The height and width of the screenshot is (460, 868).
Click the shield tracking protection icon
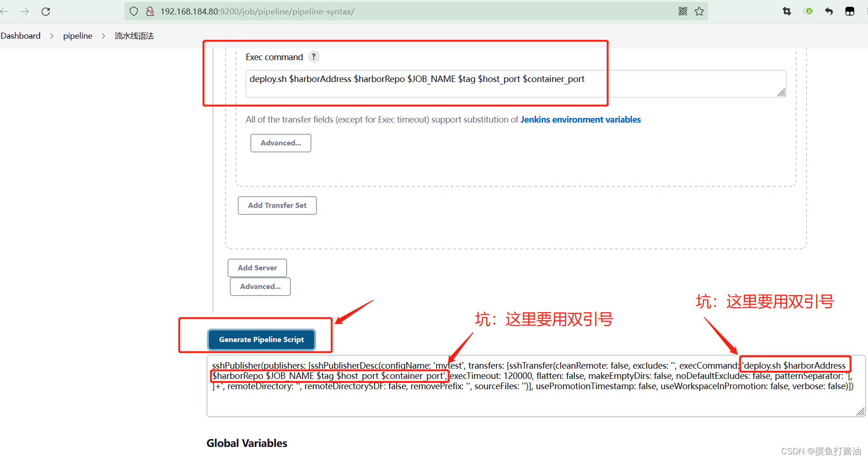click(x=134, y=12)
